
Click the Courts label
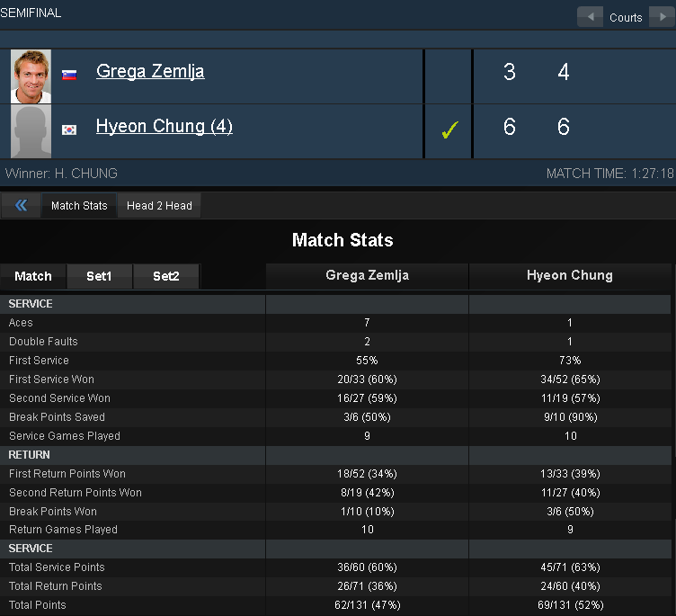click(626, 18)
